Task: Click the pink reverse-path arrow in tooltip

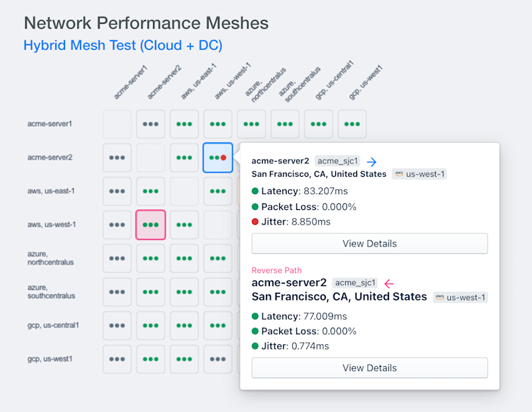Action: point(389,284)
